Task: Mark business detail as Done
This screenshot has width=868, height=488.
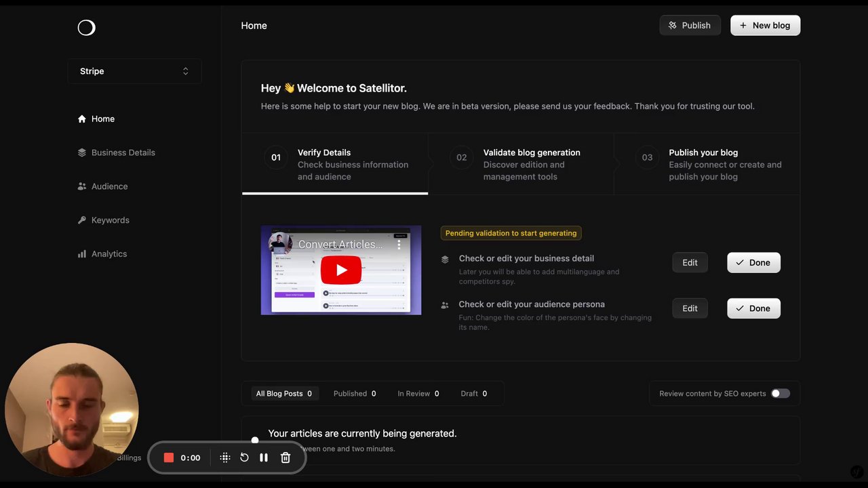Action: 753,263
